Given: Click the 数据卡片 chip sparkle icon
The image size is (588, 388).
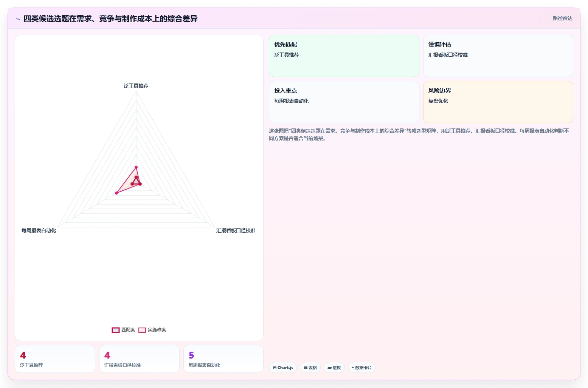Looking at the screenshot, I should click(353, 368).
